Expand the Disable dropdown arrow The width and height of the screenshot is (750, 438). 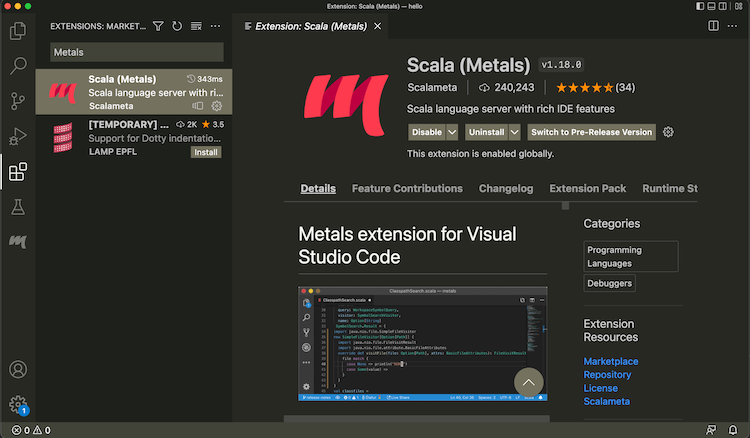pyautogui.click(x=452, y=132)
